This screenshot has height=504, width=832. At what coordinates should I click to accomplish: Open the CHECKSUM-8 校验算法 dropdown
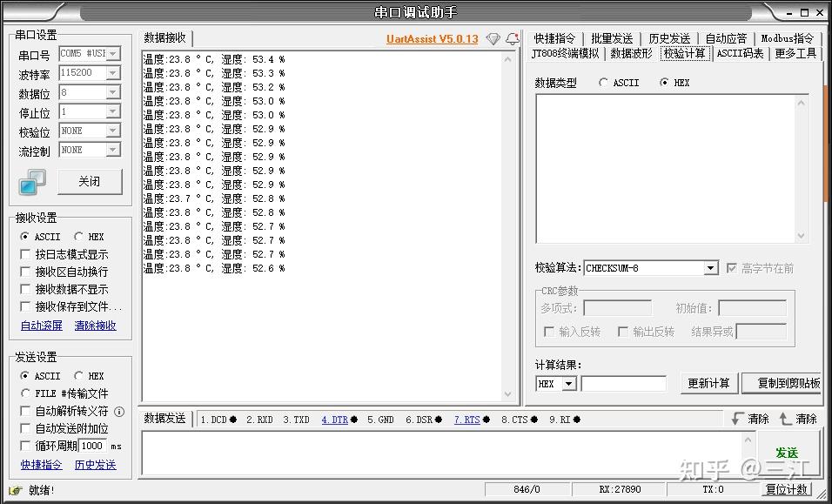[709, 267]
